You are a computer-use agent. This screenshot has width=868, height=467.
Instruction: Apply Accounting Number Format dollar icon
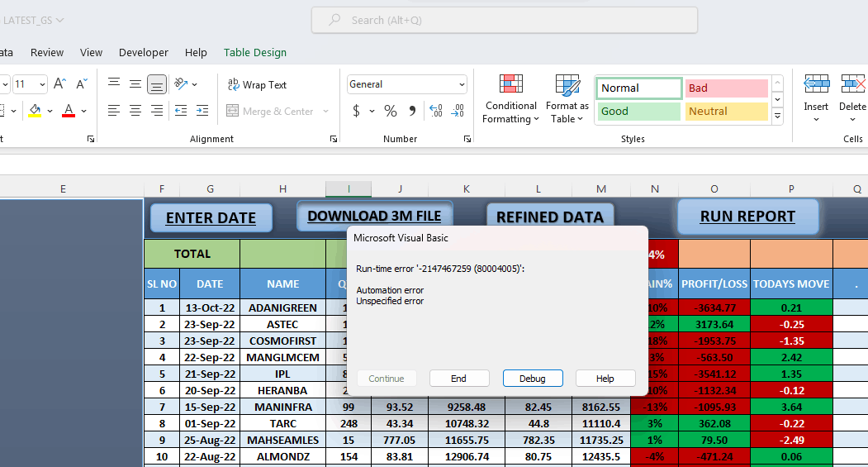357,111
